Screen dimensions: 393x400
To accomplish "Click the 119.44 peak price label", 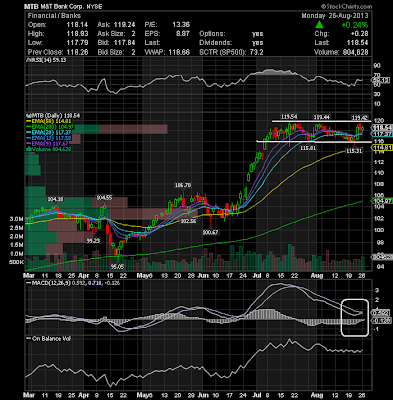I will [321, 117].
